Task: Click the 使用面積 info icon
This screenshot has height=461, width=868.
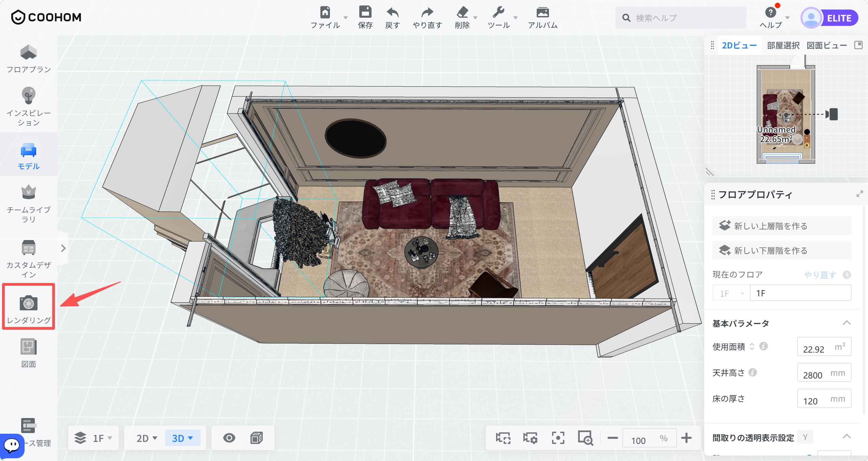Action: [x=764, y=346]
